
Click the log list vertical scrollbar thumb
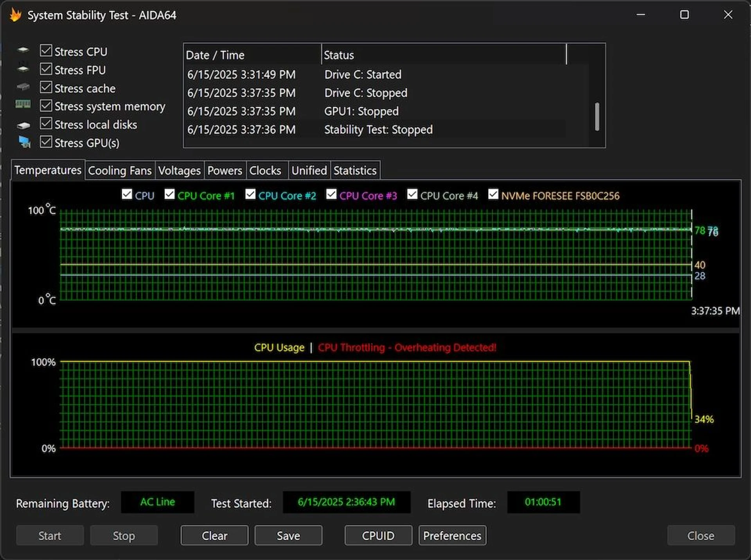[597, 117]
